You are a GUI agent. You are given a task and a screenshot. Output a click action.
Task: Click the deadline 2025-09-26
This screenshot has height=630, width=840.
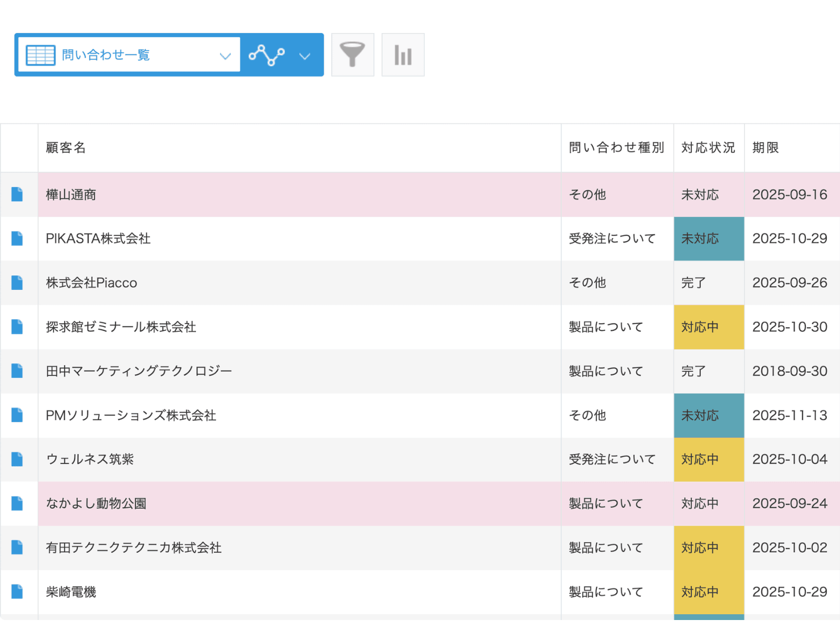(790, 283)
